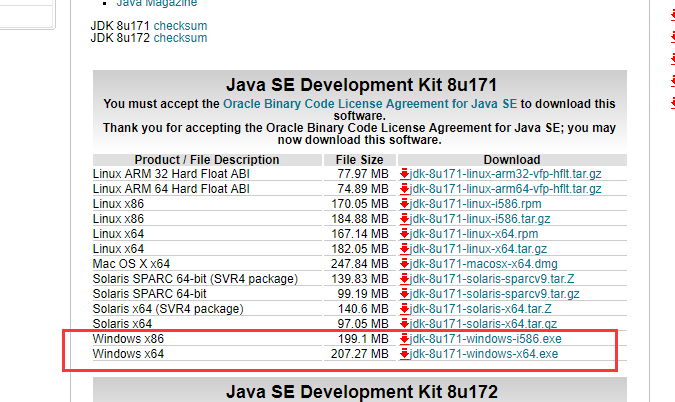
Task: Click the 97.05 MB file size value
Action: click(363, 324)
